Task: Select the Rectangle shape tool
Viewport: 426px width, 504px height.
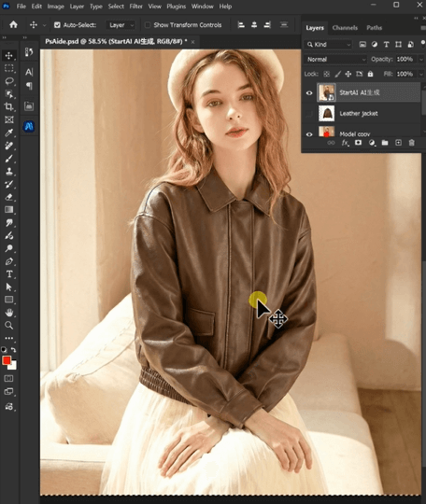Action: coord(8,300)
